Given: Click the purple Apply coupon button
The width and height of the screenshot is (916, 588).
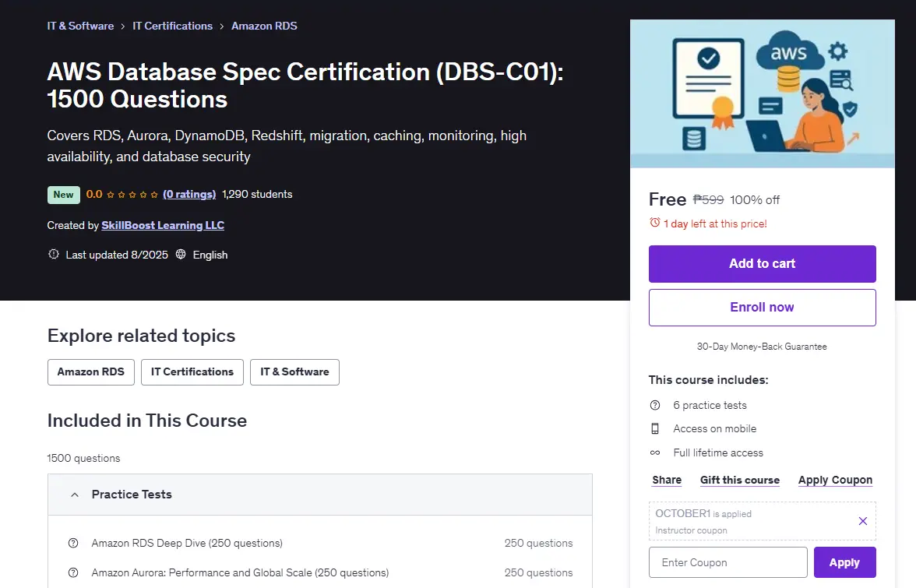Looking at the screenshot, I should coord(844,562).
